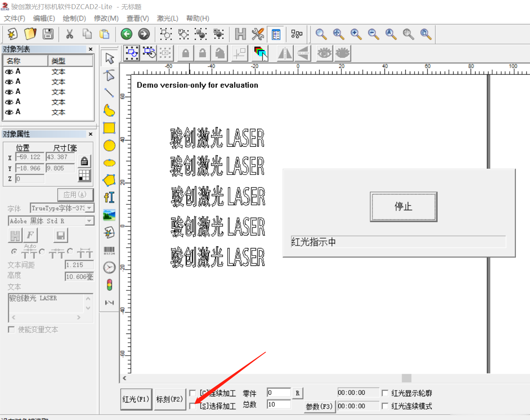530x420 pixels.
Task: Click the green Undo arrow
Action: (x=126, y=34)
